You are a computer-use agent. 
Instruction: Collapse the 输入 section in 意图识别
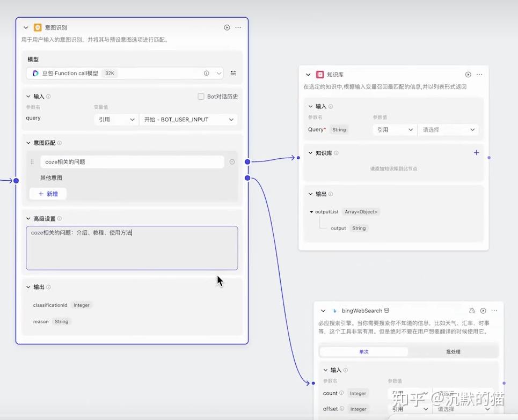point(28,97)
